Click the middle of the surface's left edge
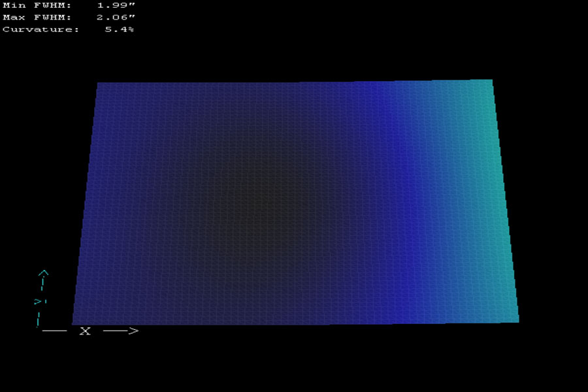Image resolution: width=588 pixels, height=392 pixels. pos(86,203)
